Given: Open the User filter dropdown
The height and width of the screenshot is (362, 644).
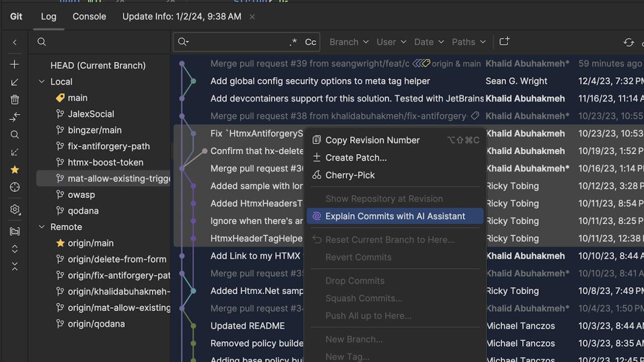Looking at the screenshot, I should click(391, 42).
